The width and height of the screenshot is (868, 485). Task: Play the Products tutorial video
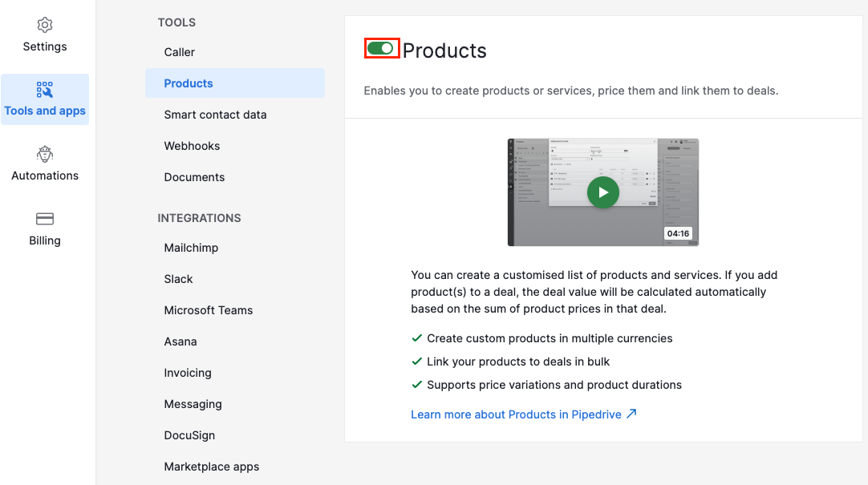click(x=602, y=192)
